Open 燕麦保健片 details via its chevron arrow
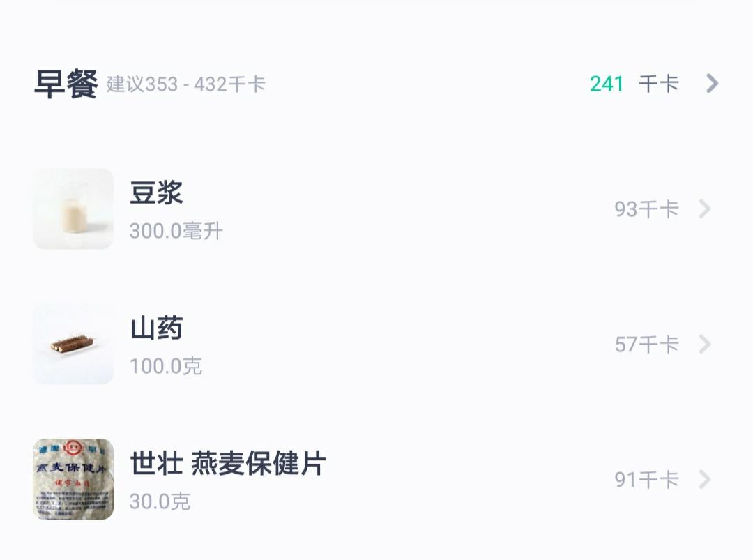 705,479
